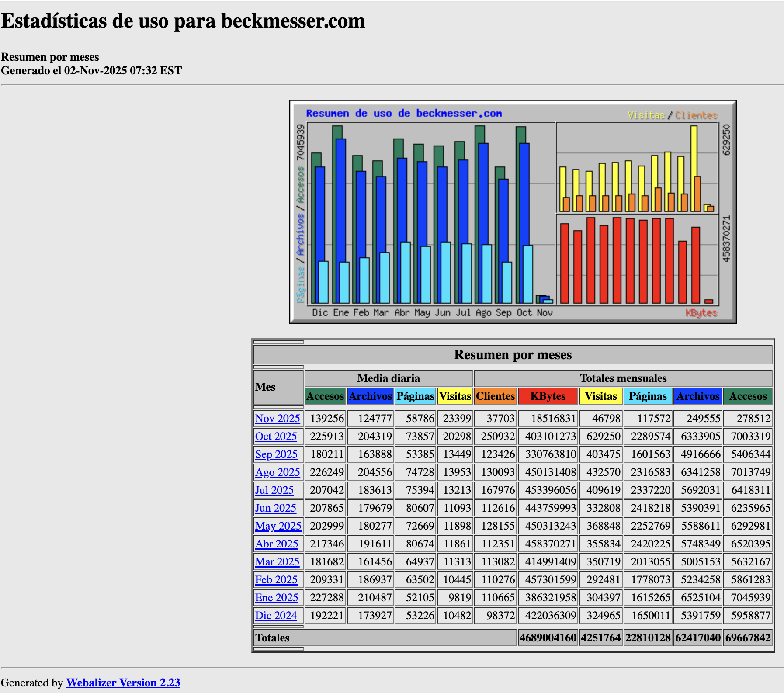Open the Feb 2025 monthly statistics link

tap(276, 579)
